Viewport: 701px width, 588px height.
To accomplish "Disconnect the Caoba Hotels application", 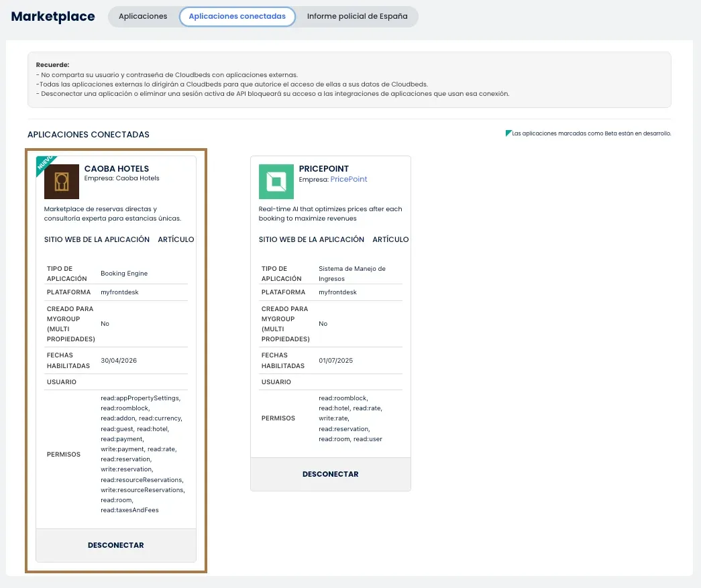I will tap(116, 545).
